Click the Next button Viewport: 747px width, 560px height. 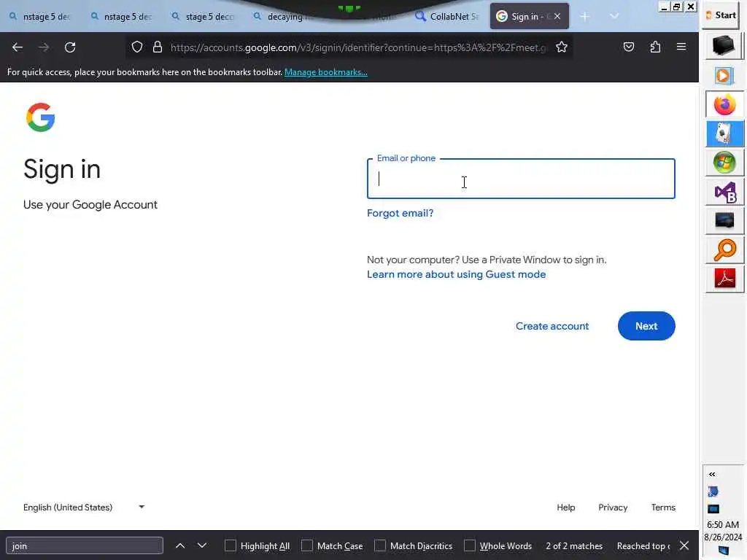coord(646,326)
